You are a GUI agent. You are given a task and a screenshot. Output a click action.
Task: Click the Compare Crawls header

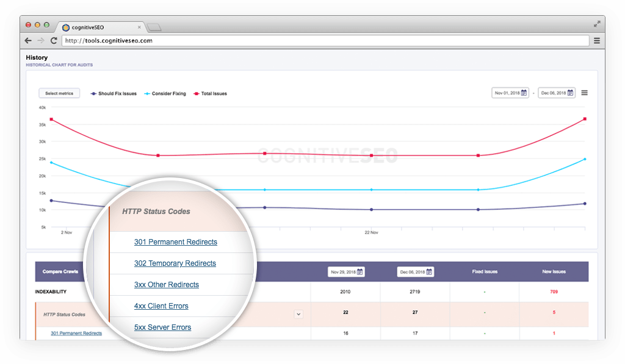point(60,271)
